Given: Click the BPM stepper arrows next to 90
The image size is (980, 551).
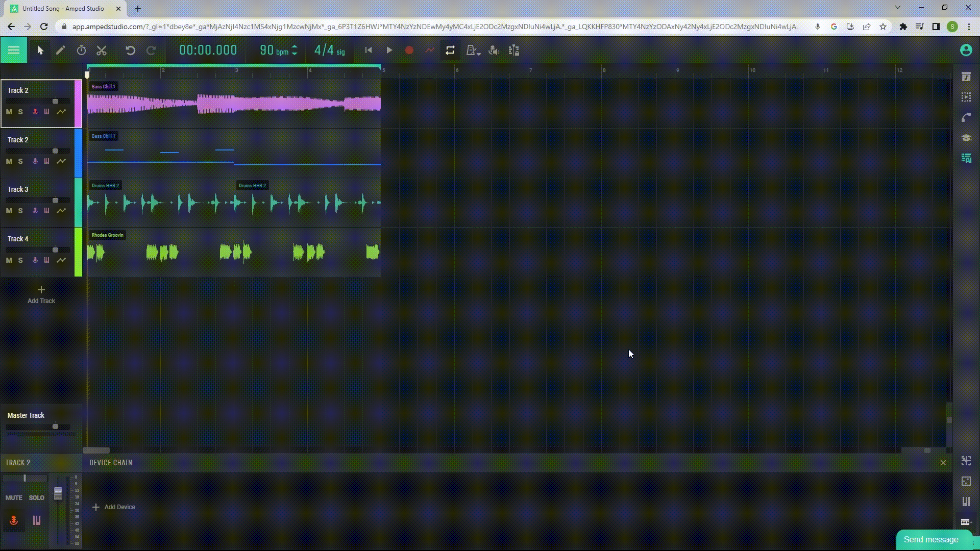Looking at the screenshot, I should (295, 50).
